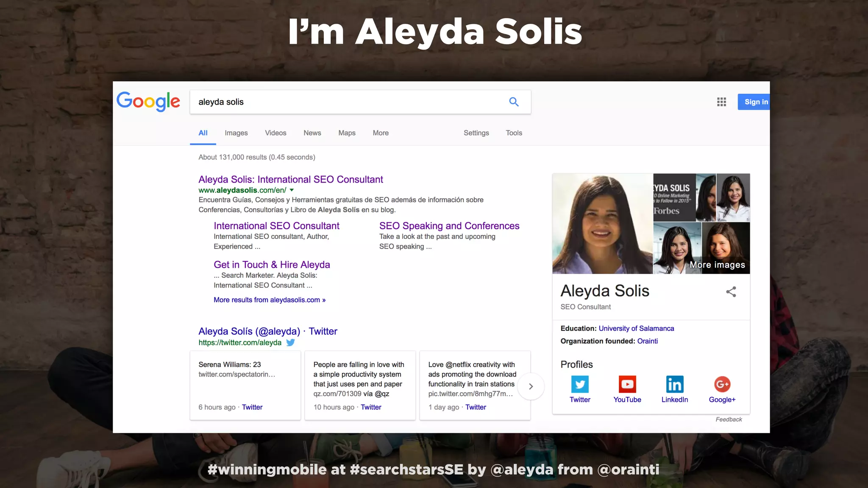Open the YouTube profile icon
Screen dimensions: 868x488
[x=627, y=384]
